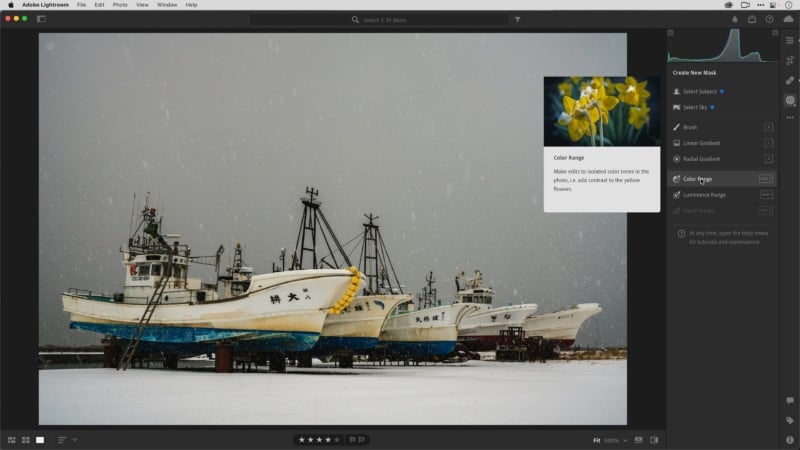Open the Info panel icon
This screenshot has width=800, height=450.
790,440
